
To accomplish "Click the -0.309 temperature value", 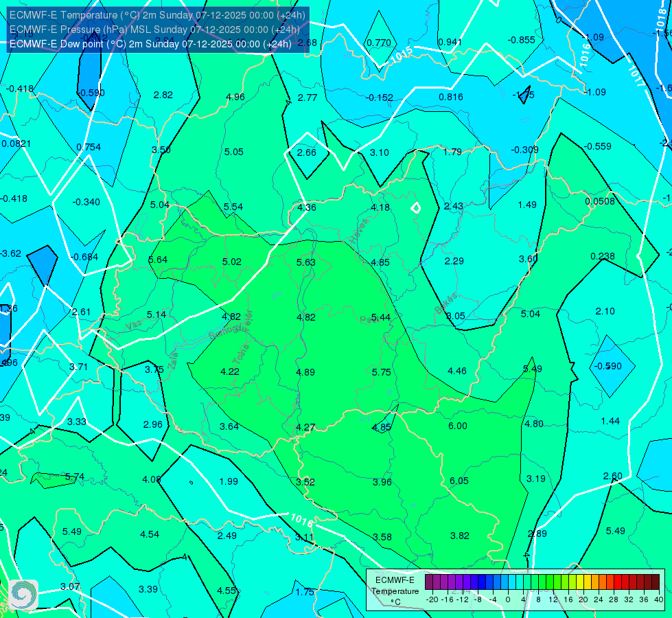I will (524, 150).
